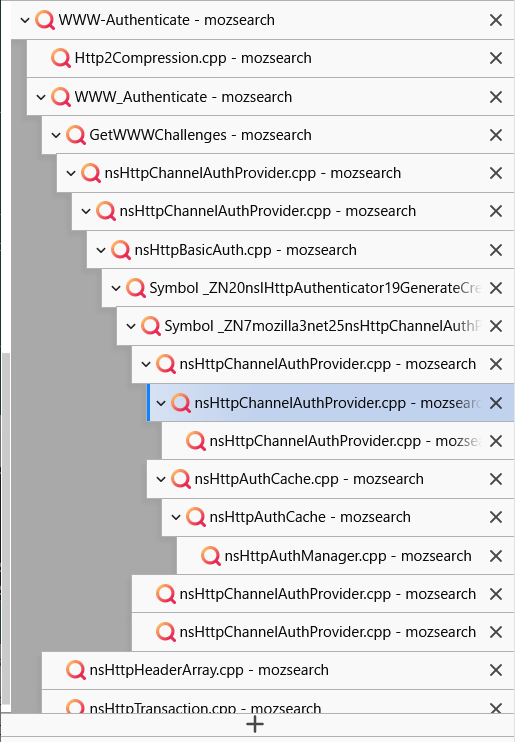This screenshot has height=742, width=516.
Task: Collapse the Symbol _ZN7mozilla3net25 subtree
Action: [x=131, y=327]
